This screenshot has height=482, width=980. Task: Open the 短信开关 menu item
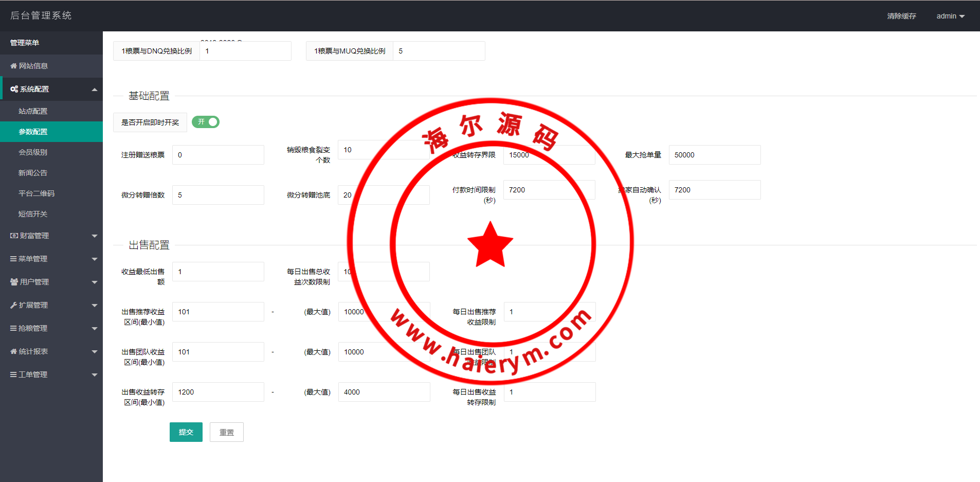33,214
